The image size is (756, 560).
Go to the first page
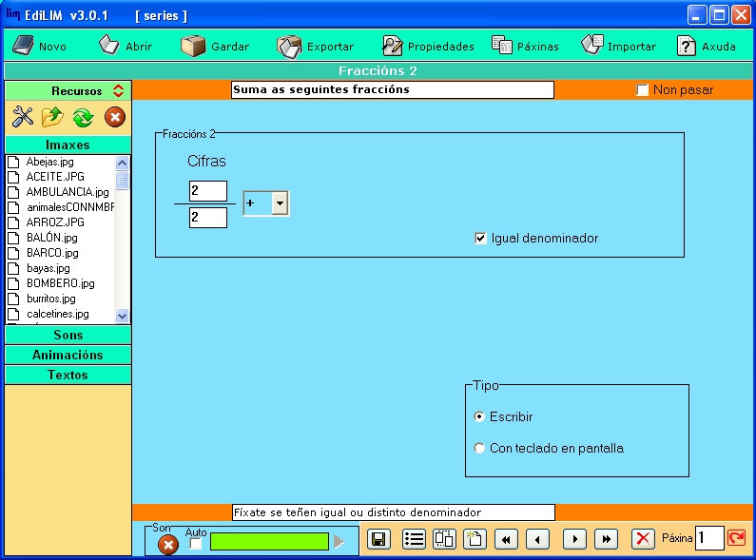506,539
